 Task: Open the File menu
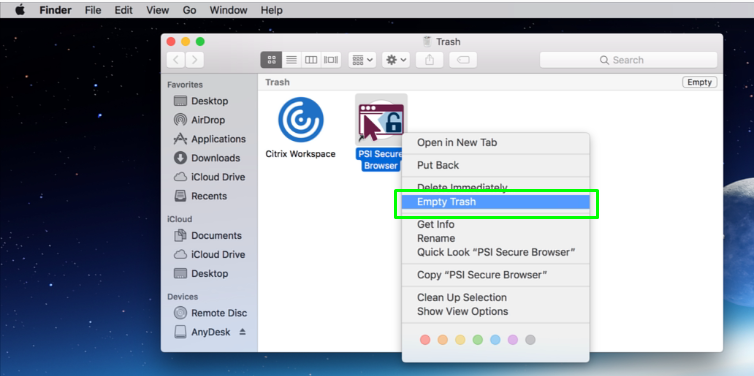tap(93, 10)
